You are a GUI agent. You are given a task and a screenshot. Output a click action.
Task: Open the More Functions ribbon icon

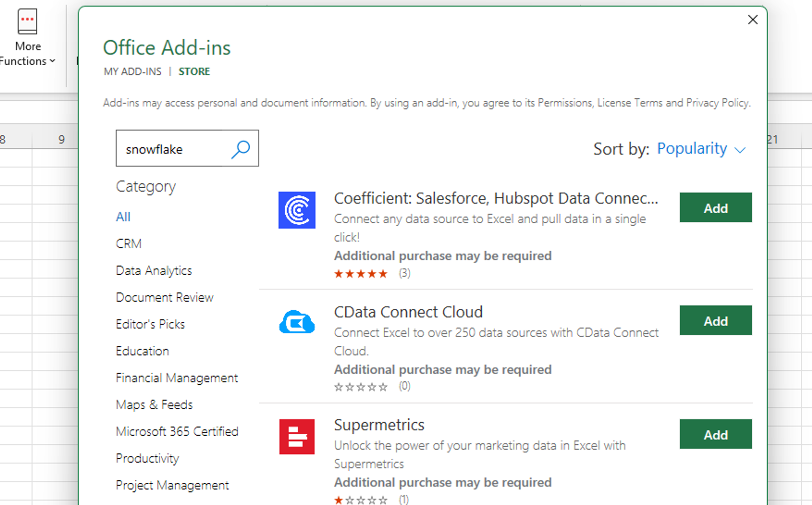click(27, 22)
